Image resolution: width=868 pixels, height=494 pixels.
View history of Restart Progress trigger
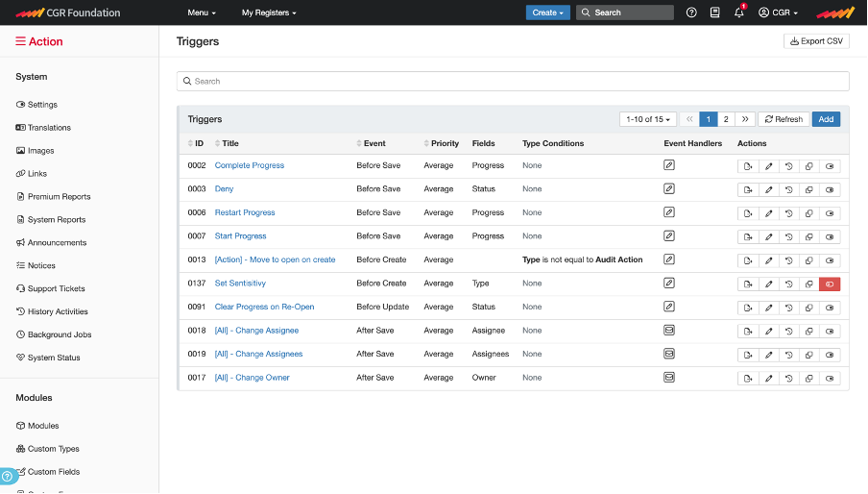[789, 213]
